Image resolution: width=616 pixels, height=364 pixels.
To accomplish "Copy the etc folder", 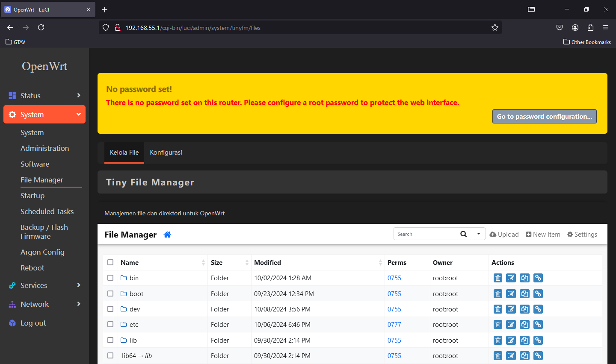I will pyautogui.click(x=525, y=325).
